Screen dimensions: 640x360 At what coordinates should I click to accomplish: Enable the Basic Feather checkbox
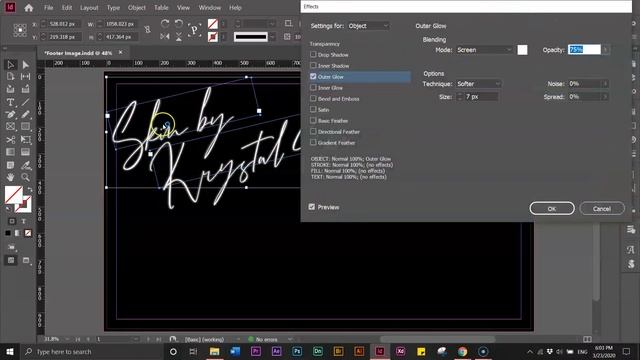tap(313, 120)
